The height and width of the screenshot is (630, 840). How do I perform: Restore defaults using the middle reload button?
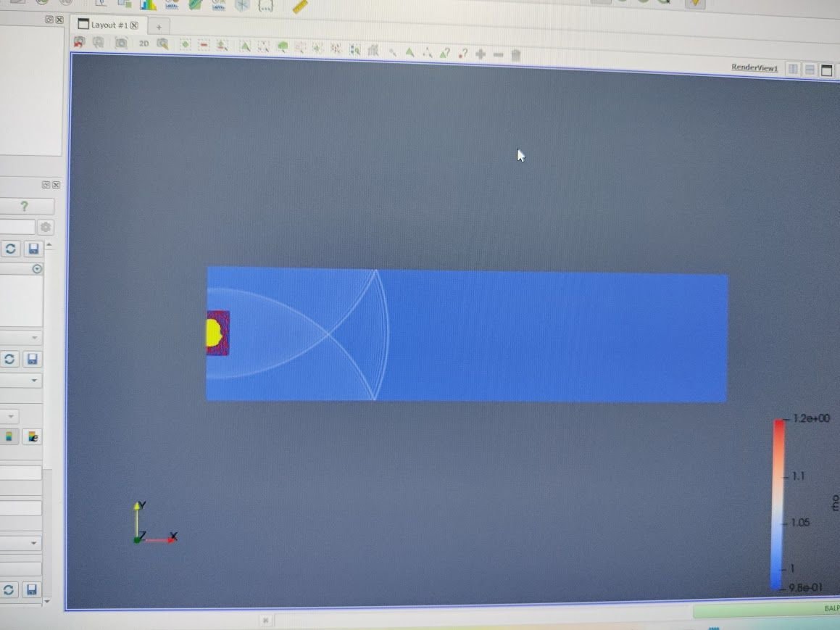pos(9,359)
